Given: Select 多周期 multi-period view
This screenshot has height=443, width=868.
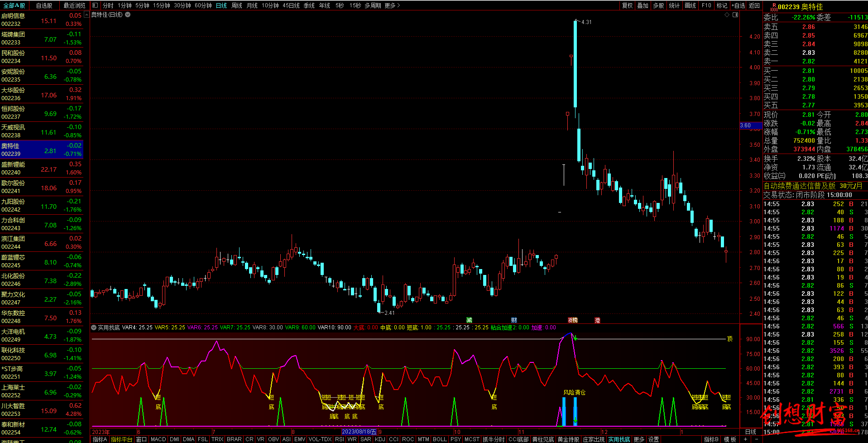Looking at the screenshot, I should point(373,5).
